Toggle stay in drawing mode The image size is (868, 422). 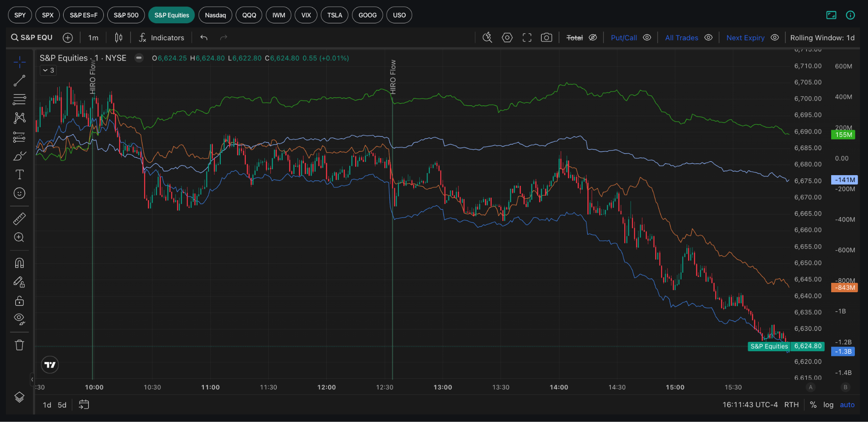point(19,282)
